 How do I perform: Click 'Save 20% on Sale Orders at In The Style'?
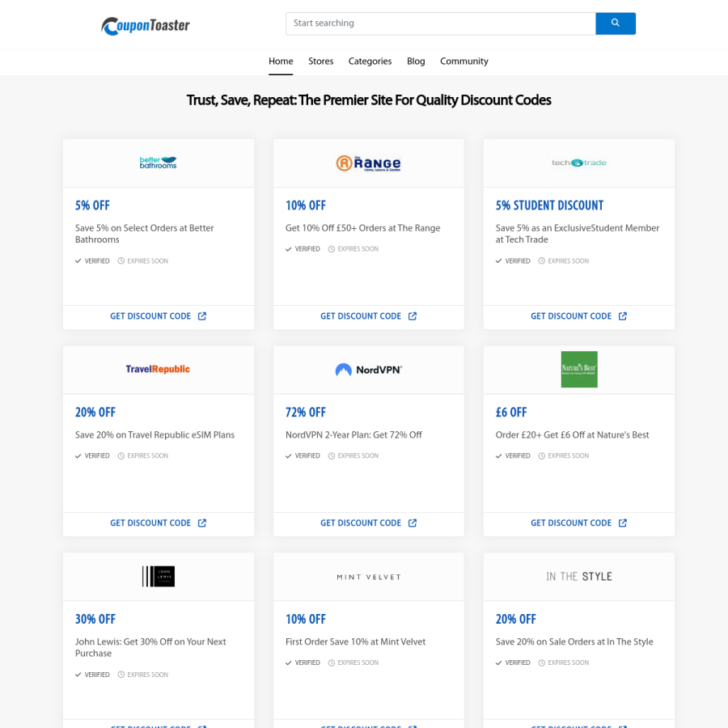pos(574,641)
